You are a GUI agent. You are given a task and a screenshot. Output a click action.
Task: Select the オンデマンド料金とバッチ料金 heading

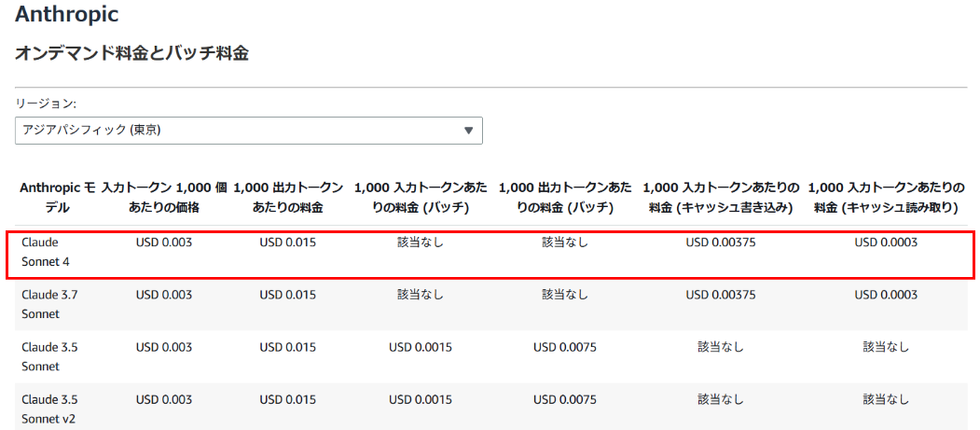(131, 54)
